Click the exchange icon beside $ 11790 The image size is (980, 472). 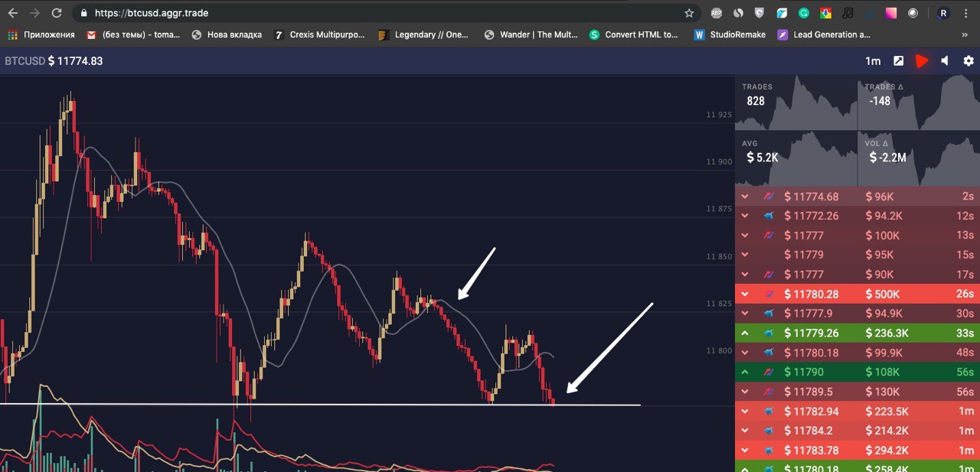[769, 372]
